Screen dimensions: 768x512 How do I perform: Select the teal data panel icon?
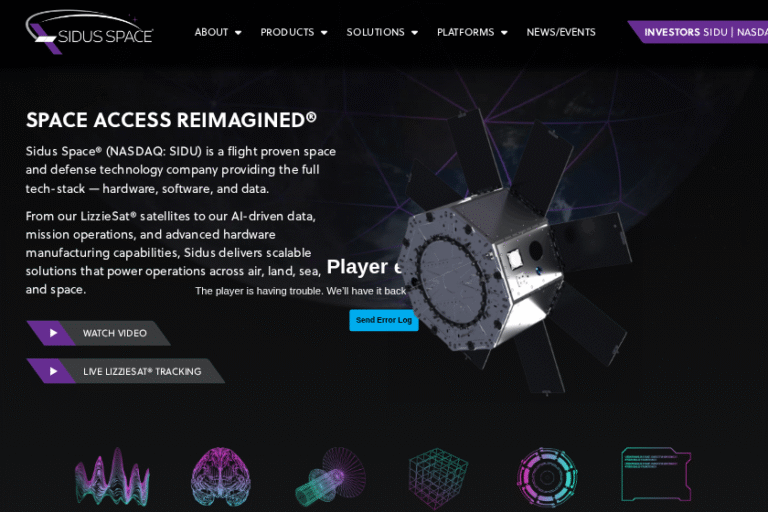(656, 474)
